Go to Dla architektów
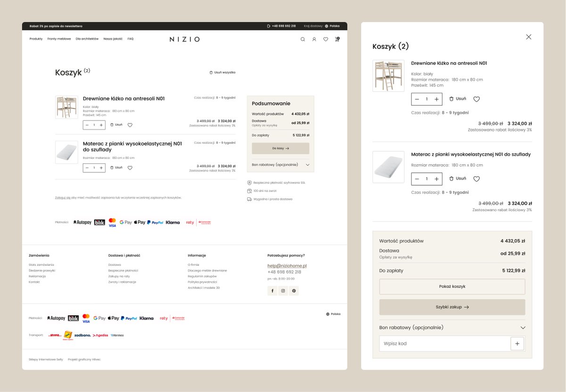The width and height of the screenshot is (566, 392). pyautogui.click(x=87, y=39)
